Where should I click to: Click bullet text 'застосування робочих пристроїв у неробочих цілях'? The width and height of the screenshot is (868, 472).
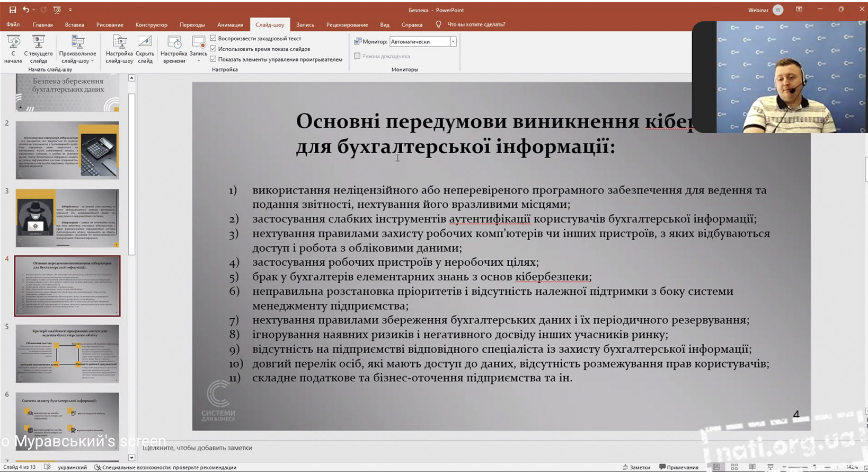click(x=395, y=263)
